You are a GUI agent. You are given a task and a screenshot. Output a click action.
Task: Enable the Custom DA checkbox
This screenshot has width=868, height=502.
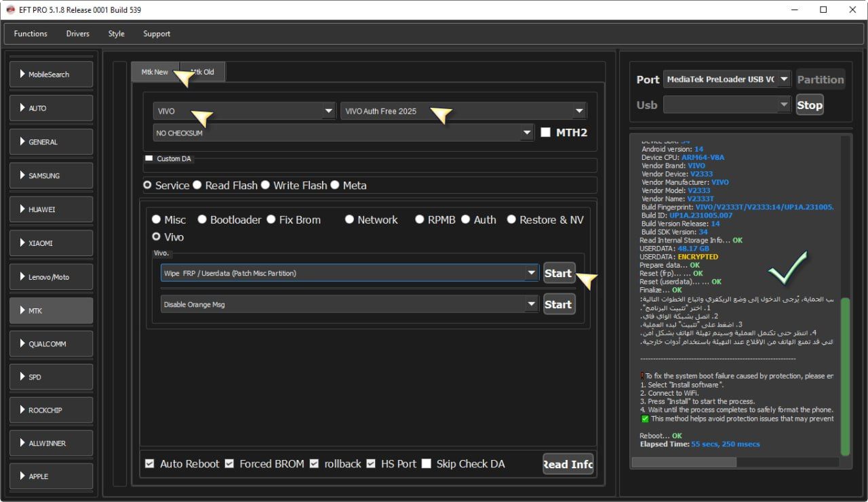tap(149, 158)
